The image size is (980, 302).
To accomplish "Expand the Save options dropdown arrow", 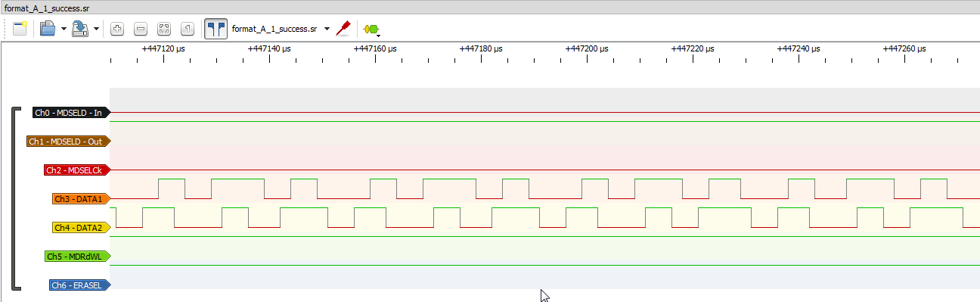I will (97, 30).
